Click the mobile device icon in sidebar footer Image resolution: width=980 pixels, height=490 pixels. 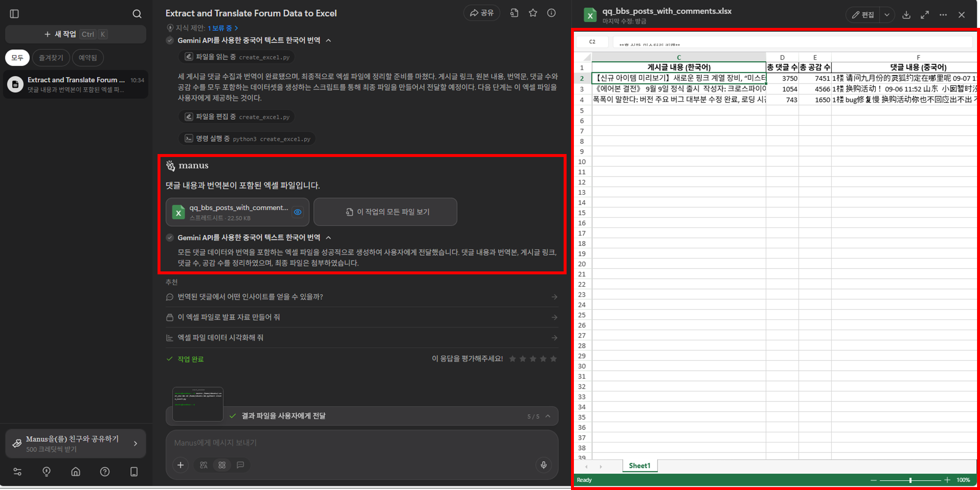click(x=134, y=471)
